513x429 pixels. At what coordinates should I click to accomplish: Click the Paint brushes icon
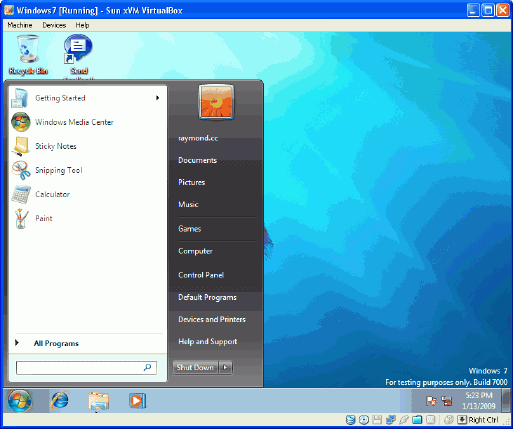(x=21, y=218)
